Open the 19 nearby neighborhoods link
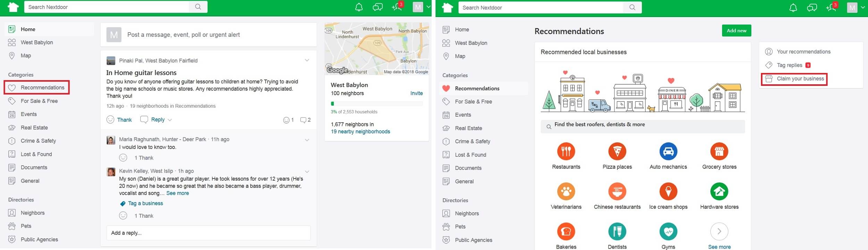The image size is (868, 250). (360, 132)
